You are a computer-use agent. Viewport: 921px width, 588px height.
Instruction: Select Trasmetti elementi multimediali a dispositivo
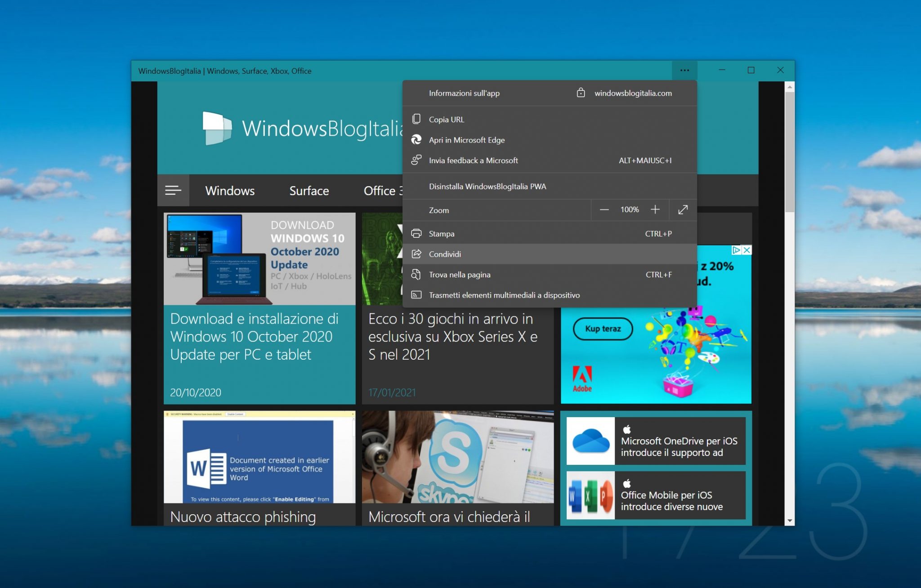[x=550, y=295]
